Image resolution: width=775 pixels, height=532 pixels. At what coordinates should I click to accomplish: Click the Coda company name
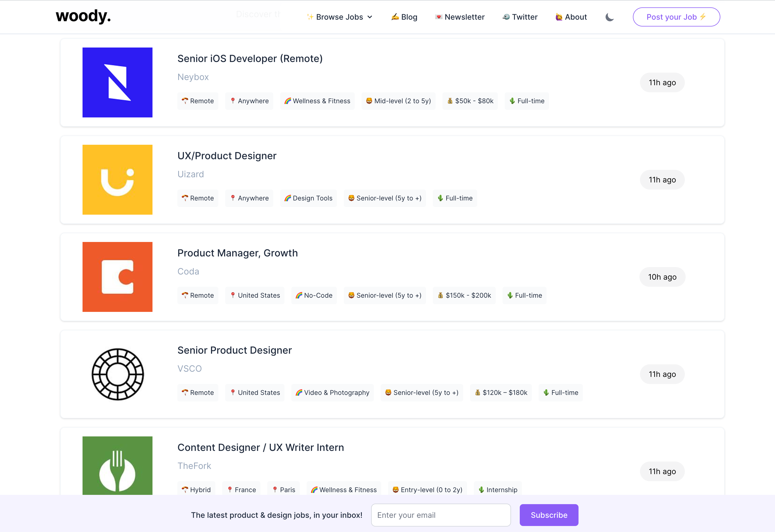188,272
